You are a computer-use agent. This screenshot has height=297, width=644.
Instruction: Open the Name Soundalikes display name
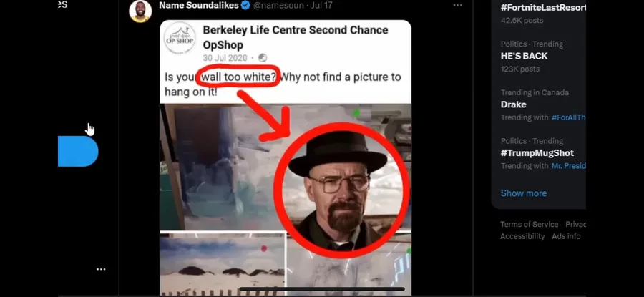199,5
